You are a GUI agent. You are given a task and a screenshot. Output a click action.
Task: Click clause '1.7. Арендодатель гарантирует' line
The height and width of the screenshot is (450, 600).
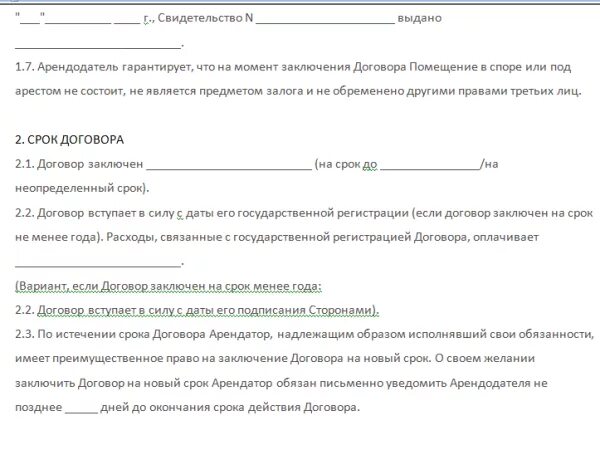293,67
